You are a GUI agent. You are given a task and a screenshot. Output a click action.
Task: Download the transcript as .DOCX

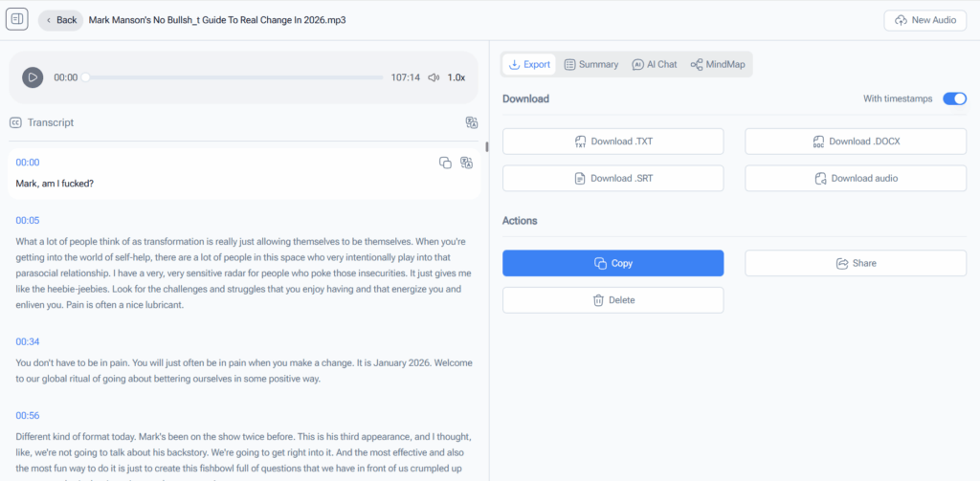tap(856, 142)
